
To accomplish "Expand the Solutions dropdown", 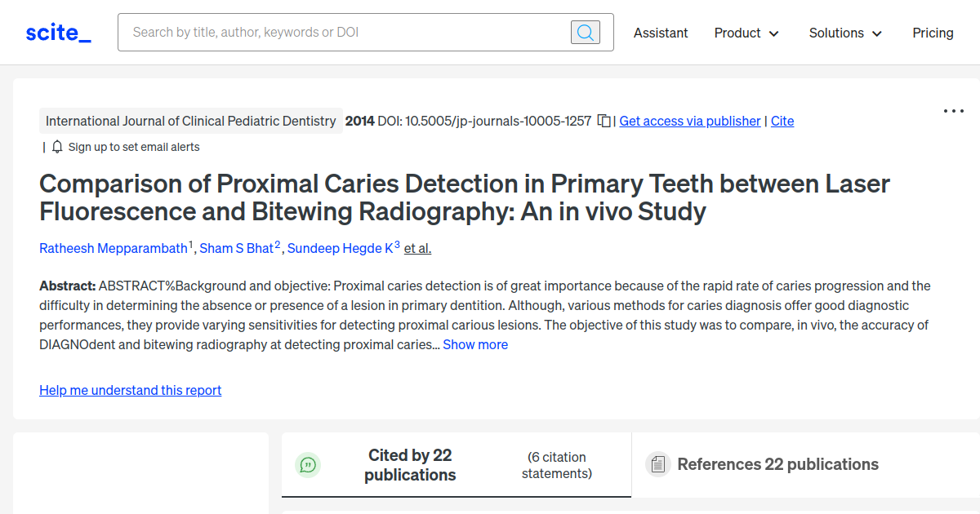I will 845,33.
